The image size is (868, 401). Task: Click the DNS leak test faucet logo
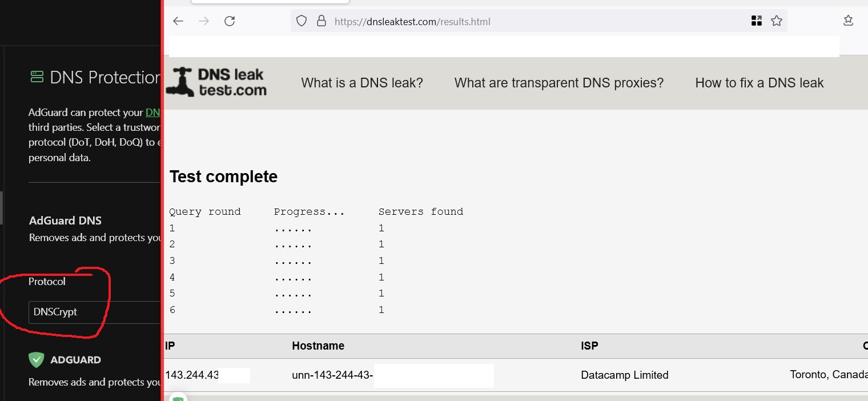tap(216, 81)
